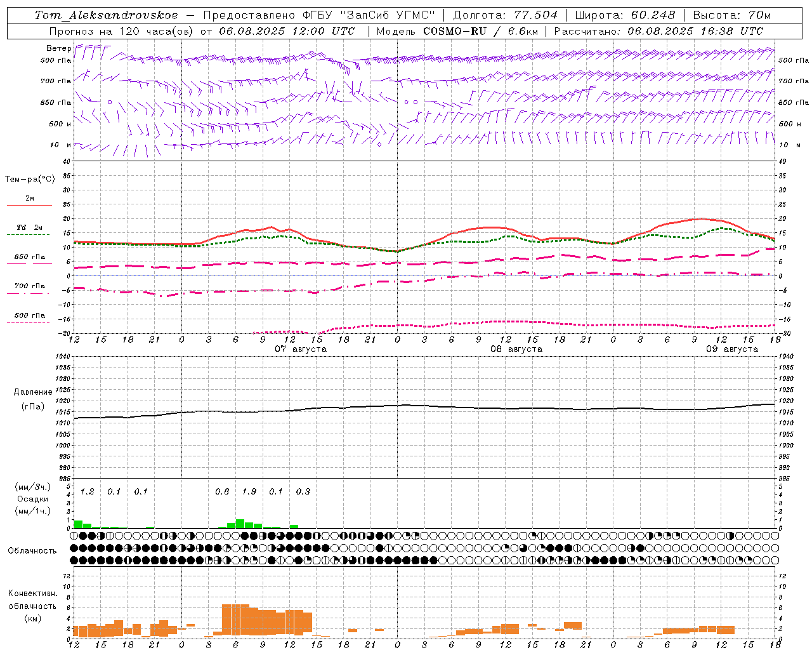
Task: Click the 6.6км model resolution text
Action: [x=521, y=31]
